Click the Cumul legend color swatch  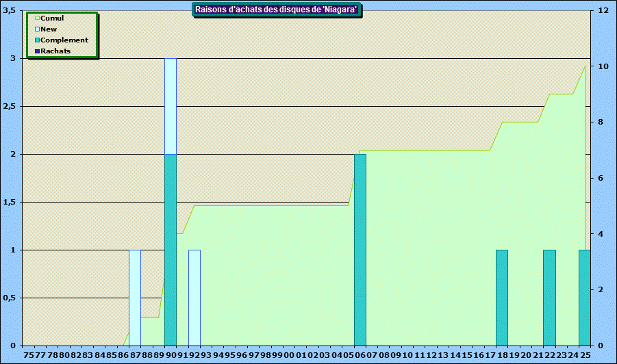pos(37,18)
